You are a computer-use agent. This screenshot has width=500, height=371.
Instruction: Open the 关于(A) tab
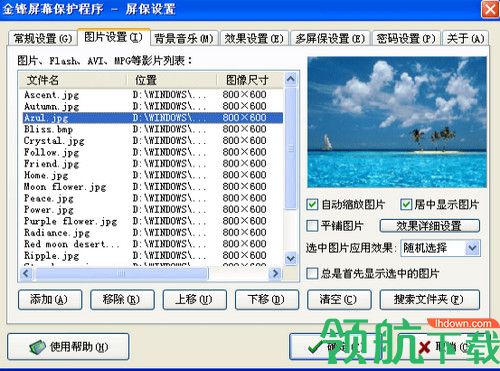(x=465, y=38)
